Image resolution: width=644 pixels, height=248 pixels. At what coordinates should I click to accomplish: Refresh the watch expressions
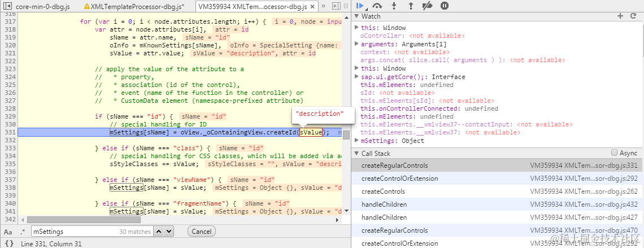pyautogui.click(x=633, y=16)
